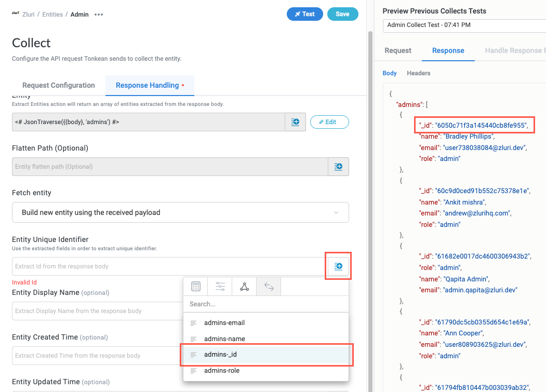Viewport: 546px width, 392px height.
Task: Go to Entities in the breadcrumb
Action: coord(52,15)
